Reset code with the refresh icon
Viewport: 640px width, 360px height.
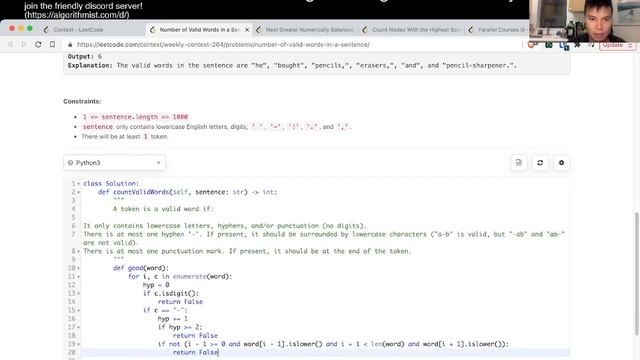click(540, 163)
